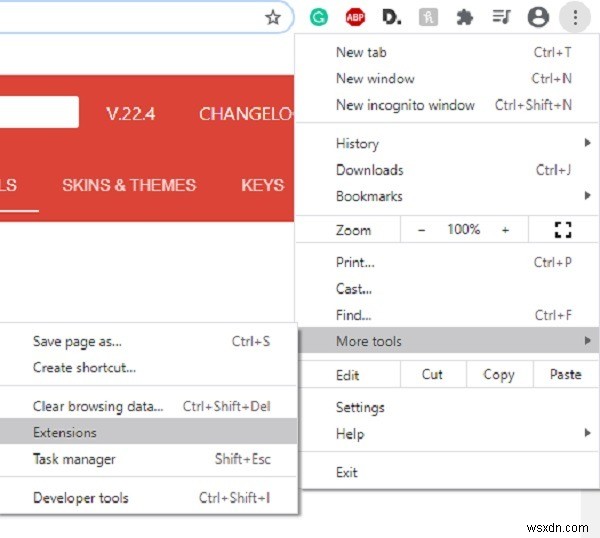Open the SKINS & THEMES tab

(129, 185)
